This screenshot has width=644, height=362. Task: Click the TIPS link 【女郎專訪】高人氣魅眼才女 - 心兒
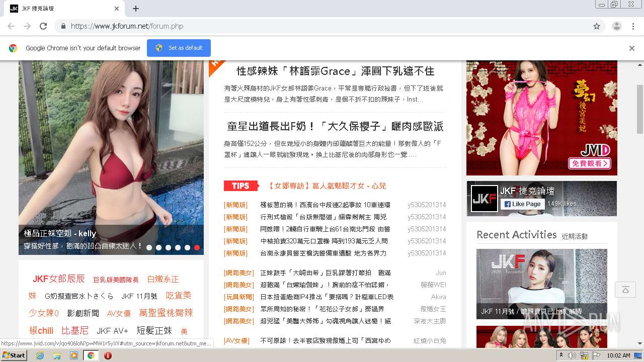click(x=327, y=186)
